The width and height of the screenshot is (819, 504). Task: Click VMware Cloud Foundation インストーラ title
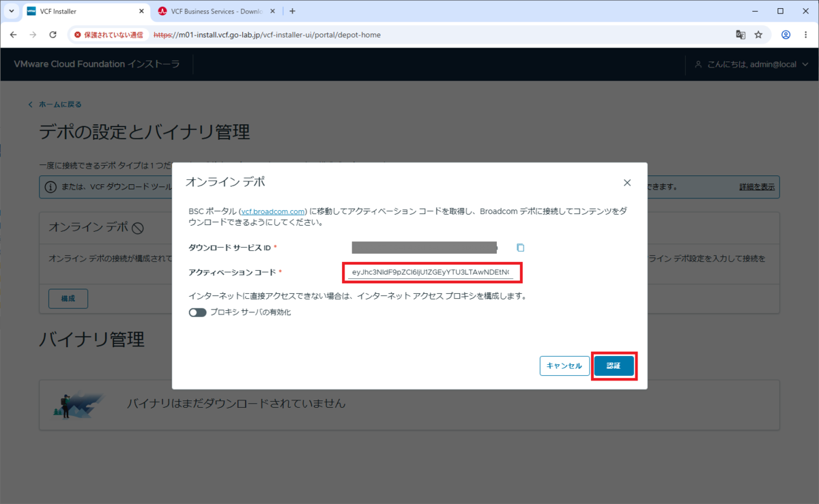click(97, 64)
